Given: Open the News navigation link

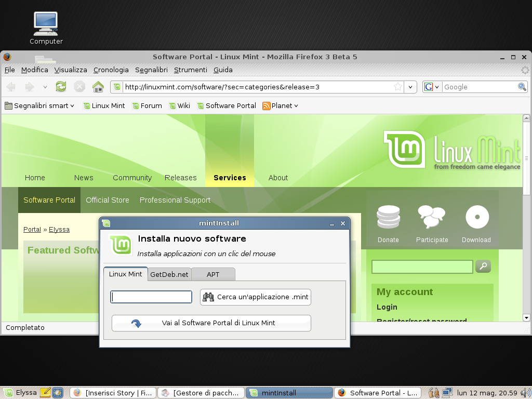Looking at the screenshot, I should coord(84,178).
